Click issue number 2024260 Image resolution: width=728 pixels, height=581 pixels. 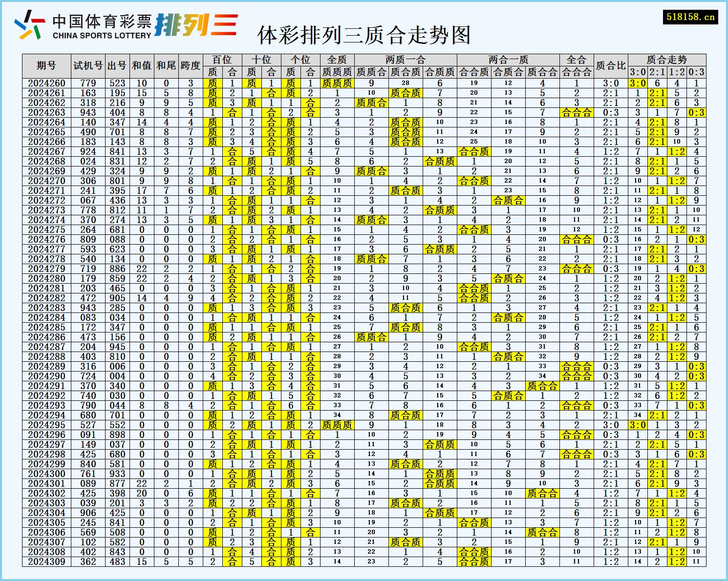click(46, 83)
